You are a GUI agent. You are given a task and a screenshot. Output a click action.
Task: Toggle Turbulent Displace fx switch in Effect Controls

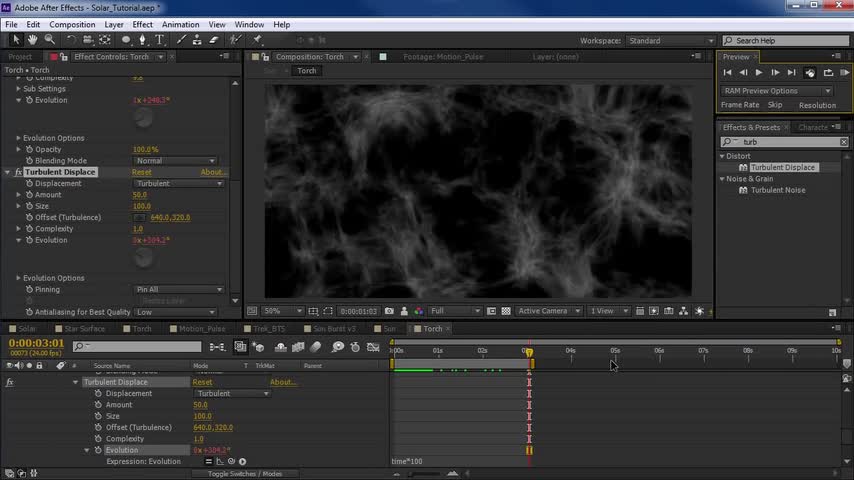19,172
